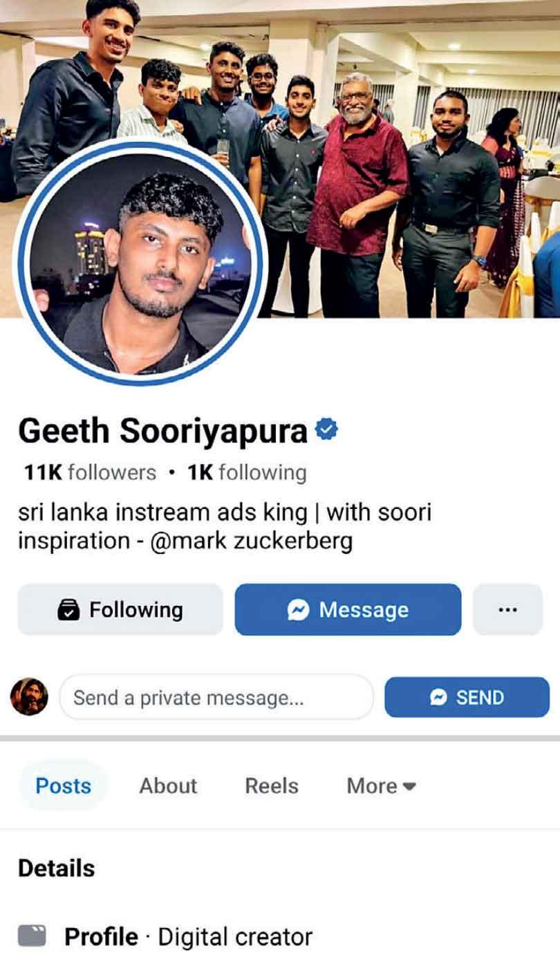Click the blue verified badge icon
The height and width of the screenshot is (973, 560).
326,430
